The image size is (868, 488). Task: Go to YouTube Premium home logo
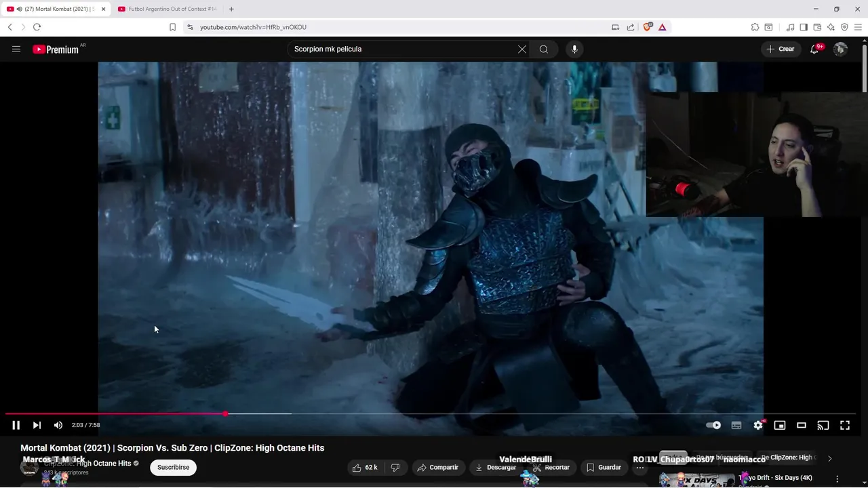56,49
